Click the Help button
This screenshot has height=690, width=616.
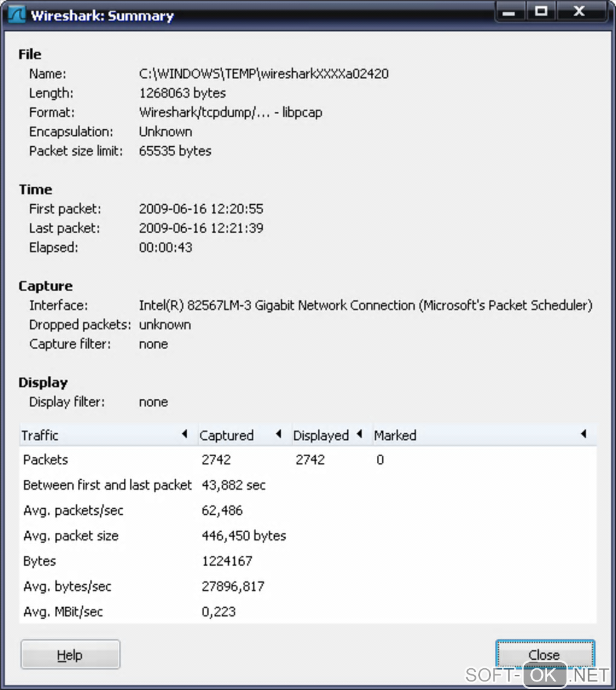pos(70,654)
